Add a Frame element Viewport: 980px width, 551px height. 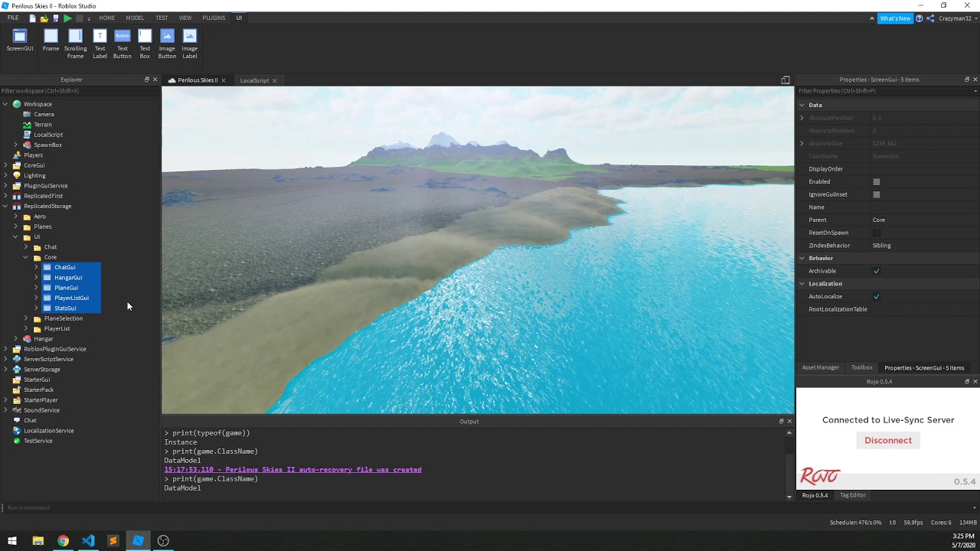click(51, 41)
